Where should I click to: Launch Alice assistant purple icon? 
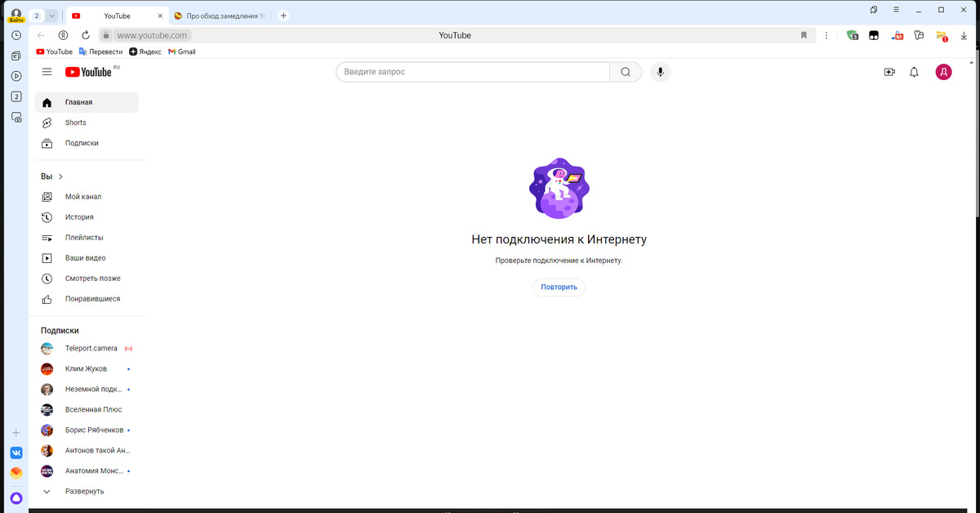(x=16, y=497)
